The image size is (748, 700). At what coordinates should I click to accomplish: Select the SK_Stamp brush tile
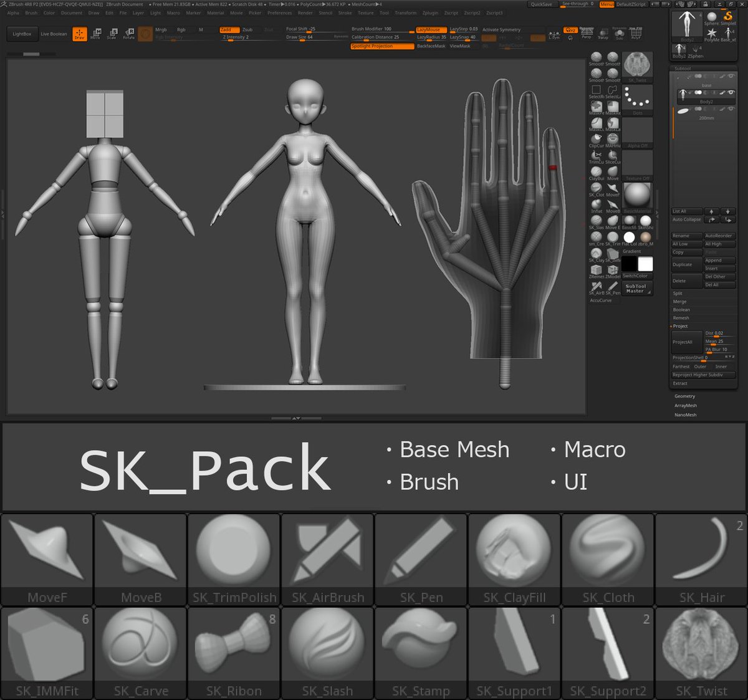[421, 653]
